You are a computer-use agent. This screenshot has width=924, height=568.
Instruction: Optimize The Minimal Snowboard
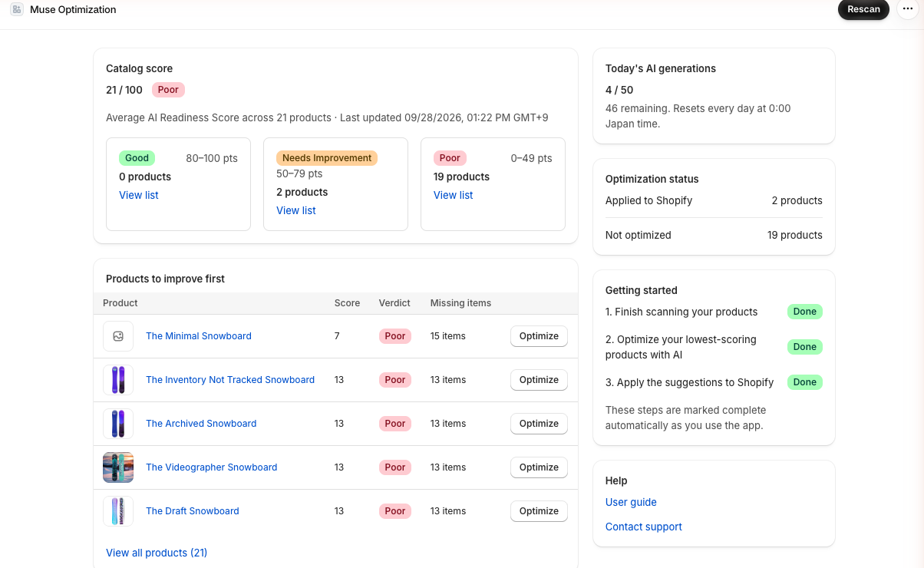pyautogui.click(x=539, y=336)
